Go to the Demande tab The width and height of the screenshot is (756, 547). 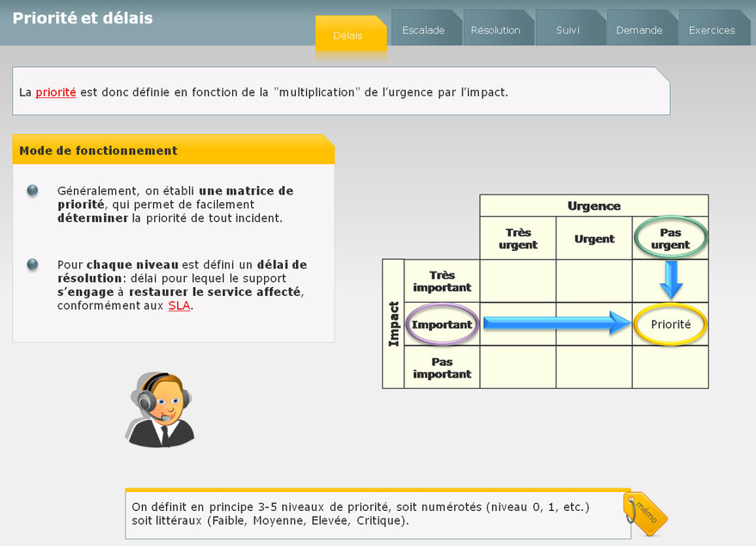tap(639, 30)
